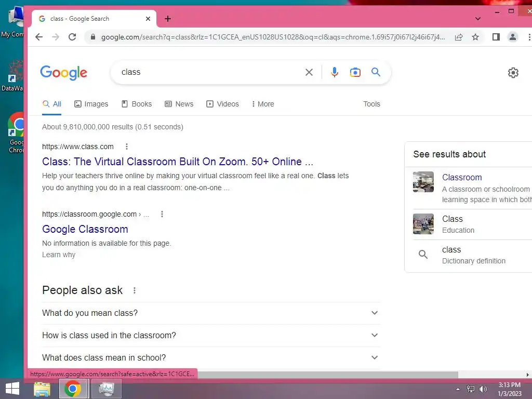Image resolution: width=532 pixels, height=399 pixels.
Task: Open options dots beside classroom.google.com result
Action: point(162,214)
